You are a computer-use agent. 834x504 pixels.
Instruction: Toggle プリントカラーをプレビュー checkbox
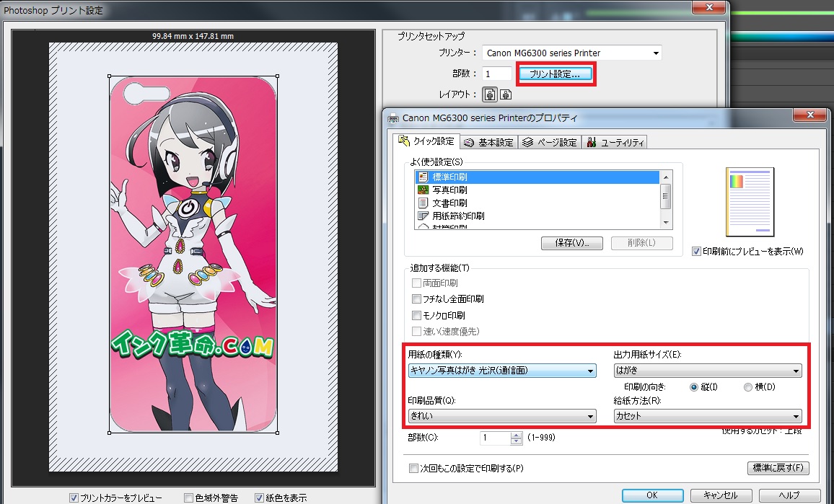pyautogui.click(x=74, y=498)
